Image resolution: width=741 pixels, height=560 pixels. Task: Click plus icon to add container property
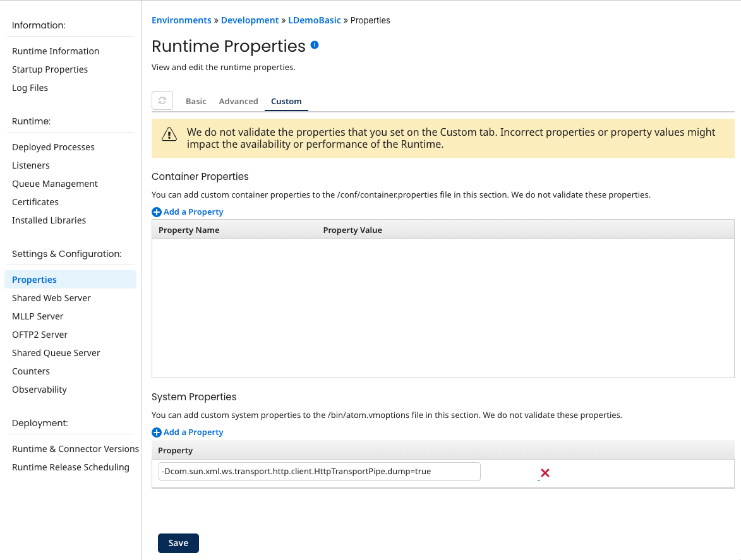pyautogui.click(x=157, y=212)
